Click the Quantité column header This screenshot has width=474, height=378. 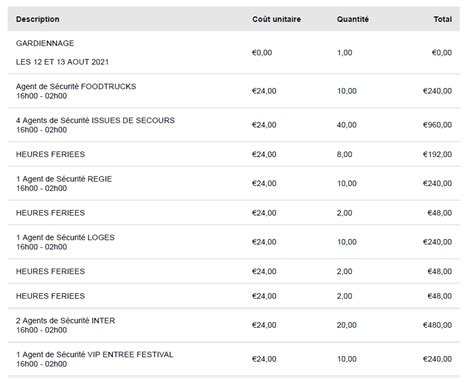[x=353, y=19]
